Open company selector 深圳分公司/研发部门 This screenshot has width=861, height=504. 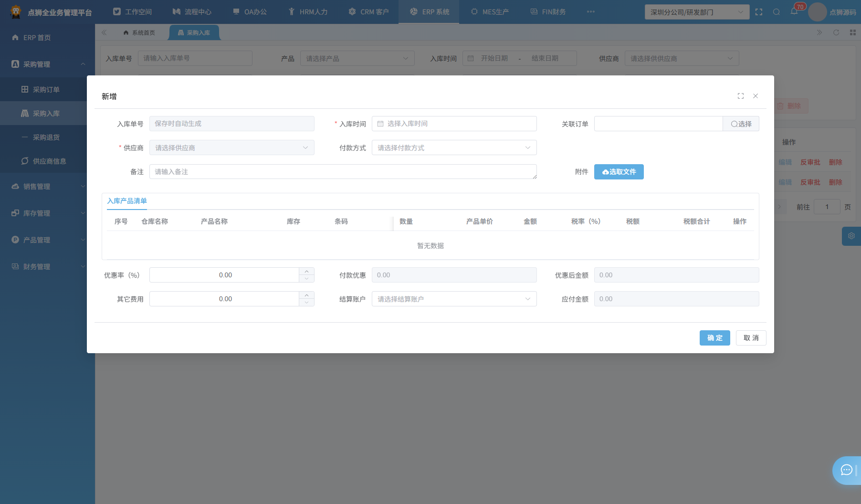(697, 12)
